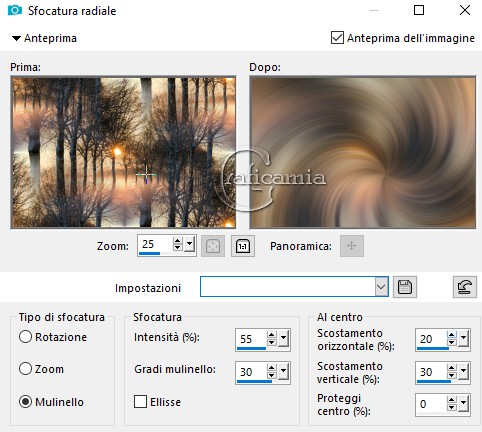Click the Scostamento verticale value field
The height and width of the screenshot is (432, 482).
click(x=431, y=372)
